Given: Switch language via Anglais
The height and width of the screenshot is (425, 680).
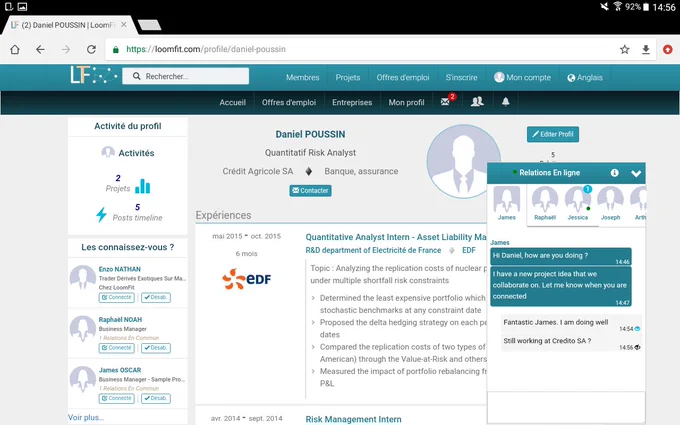Looking at the screenshot, I should point(585,78).
